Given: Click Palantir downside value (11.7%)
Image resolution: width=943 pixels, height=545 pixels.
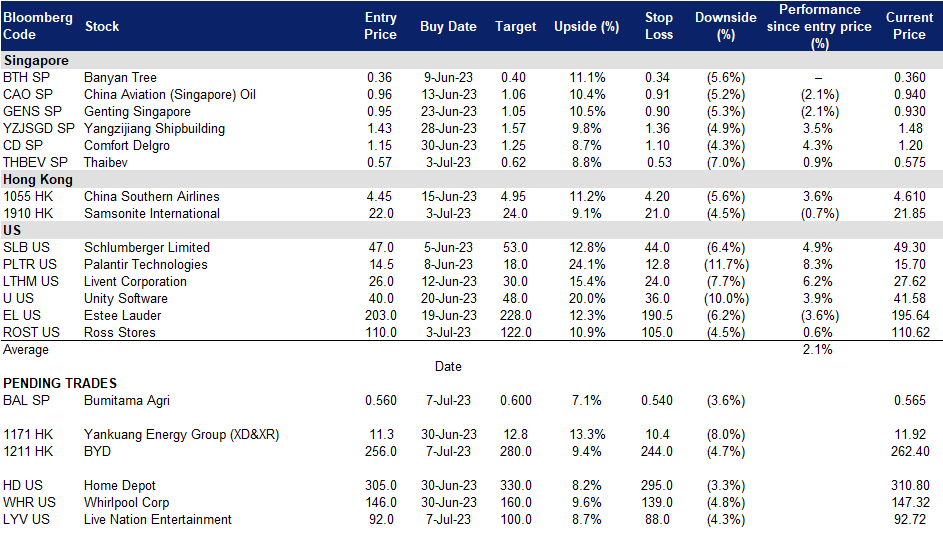Looking at the screenshot, I should pyautogui.click(x=726, y=265).
